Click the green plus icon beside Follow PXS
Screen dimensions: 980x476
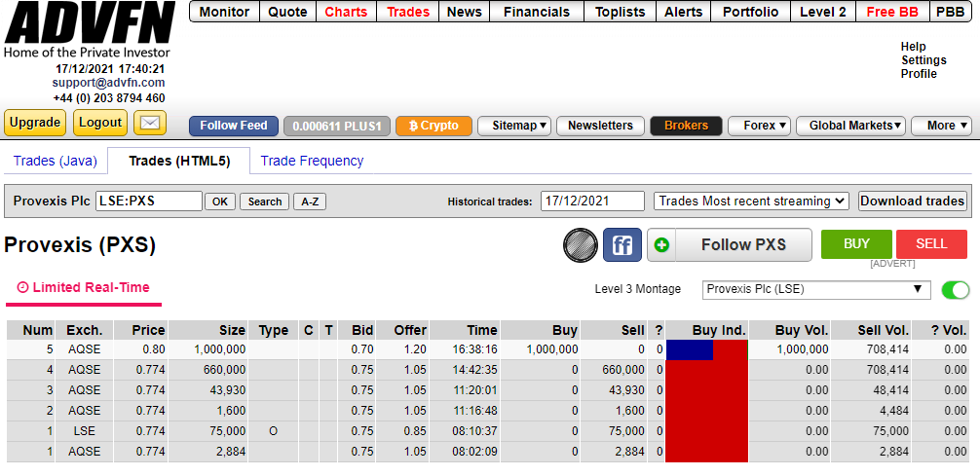[661, 245]
